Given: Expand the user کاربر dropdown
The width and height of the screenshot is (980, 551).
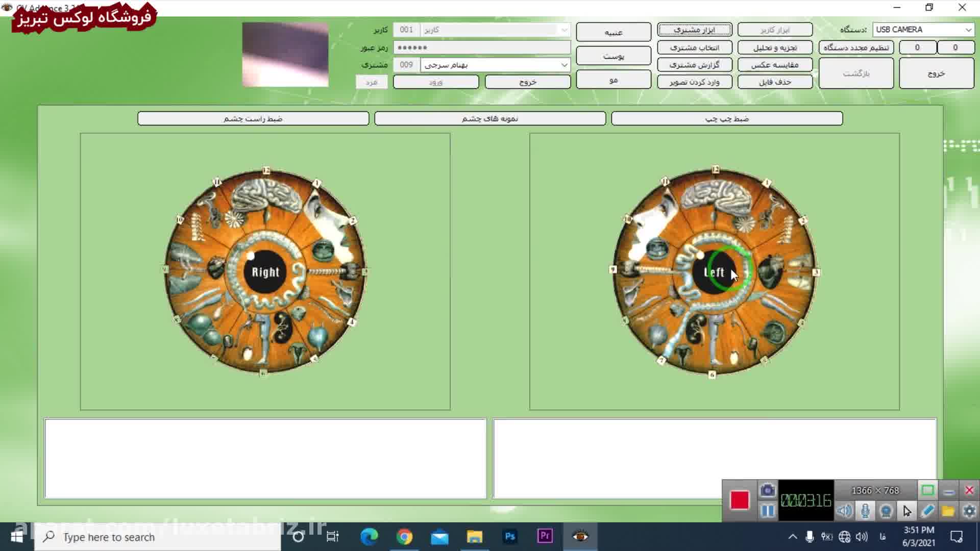Looking at the screenshot, I should click(x=563, y=30).
